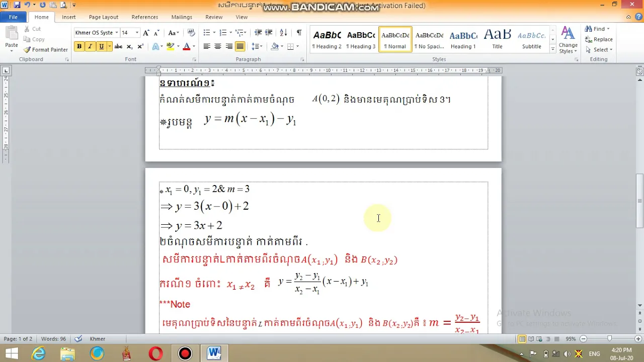Click the Multilevel List icon
This screenshot has width=644, height=362.
pos(240,33)
